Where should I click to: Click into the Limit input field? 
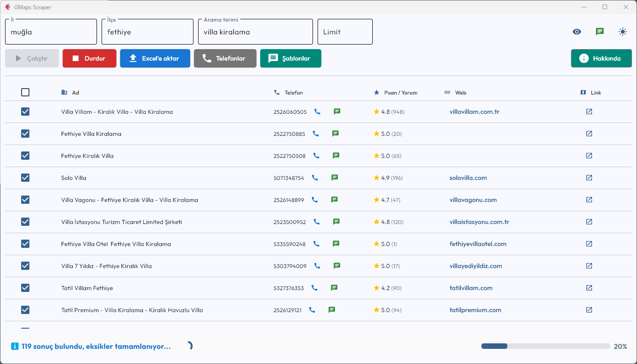coord(345,32)
